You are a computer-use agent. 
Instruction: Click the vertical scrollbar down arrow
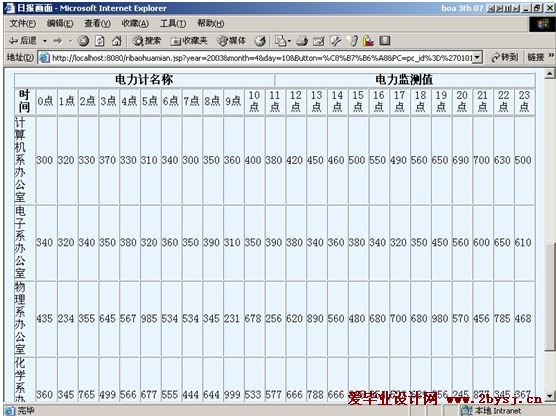[x=550, y=395]
